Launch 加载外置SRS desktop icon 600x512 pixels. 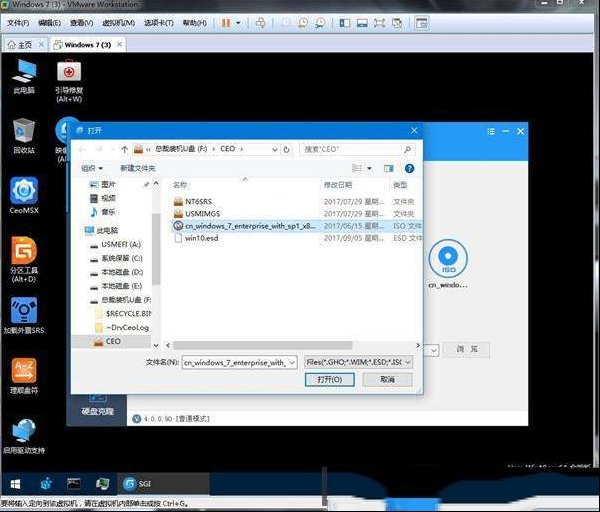click(24, 315)
